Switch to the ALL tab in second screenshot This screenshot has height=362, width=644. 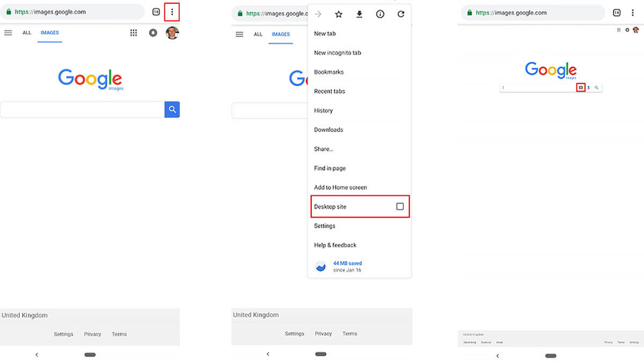point(258,34)
